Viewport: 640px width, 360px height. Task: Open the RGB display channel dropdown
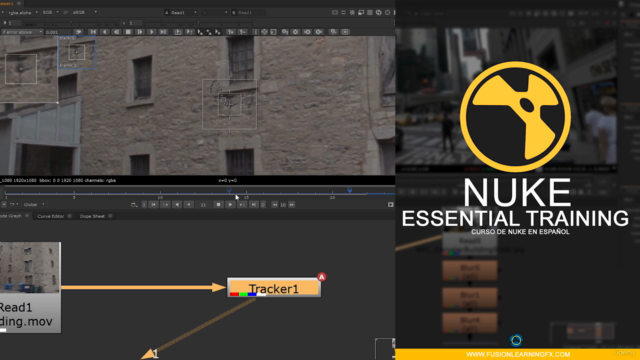[x=51, y=13]
